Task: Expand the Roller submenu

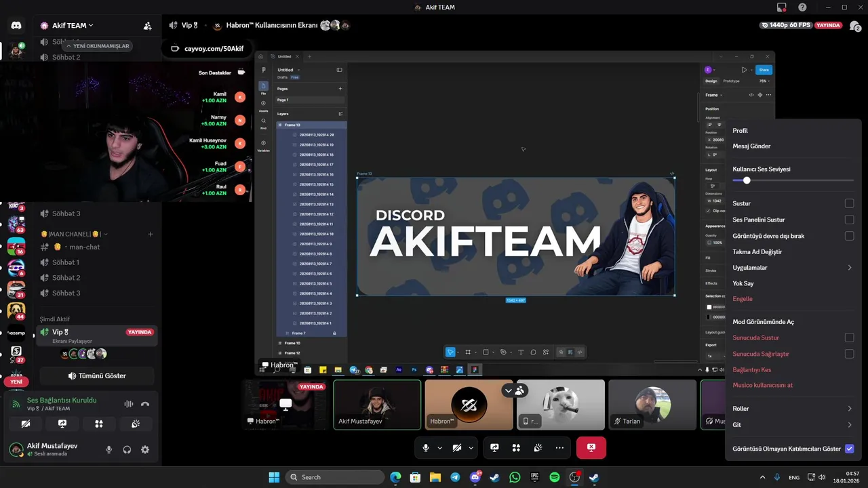Action: (x=793, y=409)
